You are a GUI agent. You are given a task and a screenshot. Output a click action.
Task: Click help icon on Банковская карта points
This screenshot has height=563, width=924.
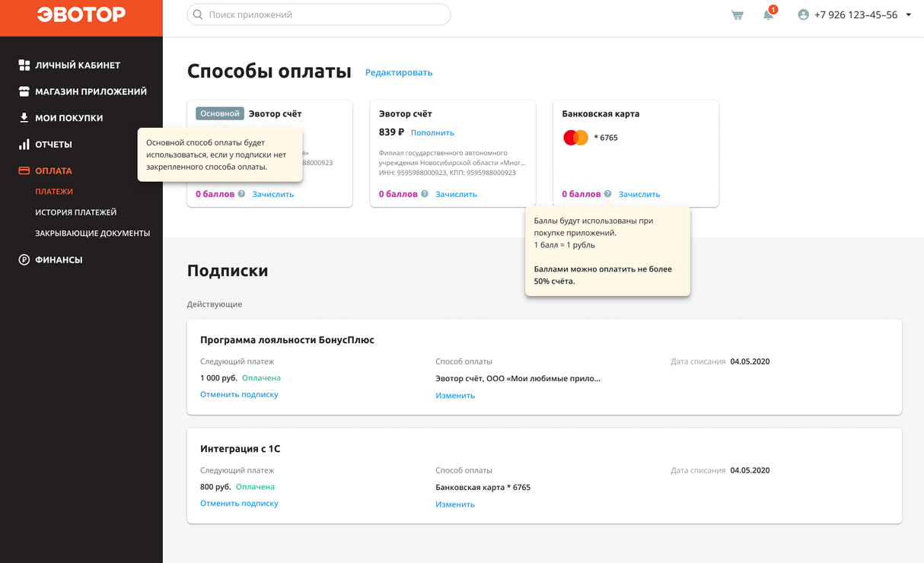pos(607,194)
